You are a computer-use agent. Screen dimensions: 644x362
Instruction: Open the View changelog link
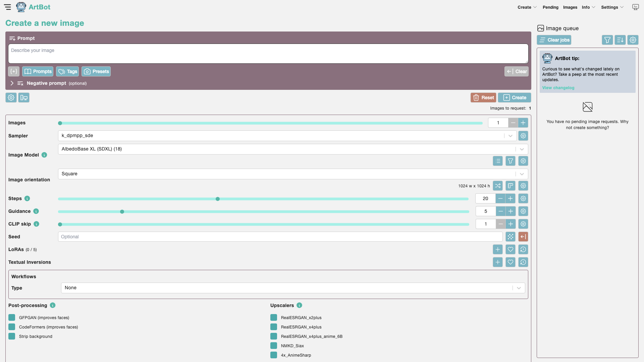[x=558, y=88]
